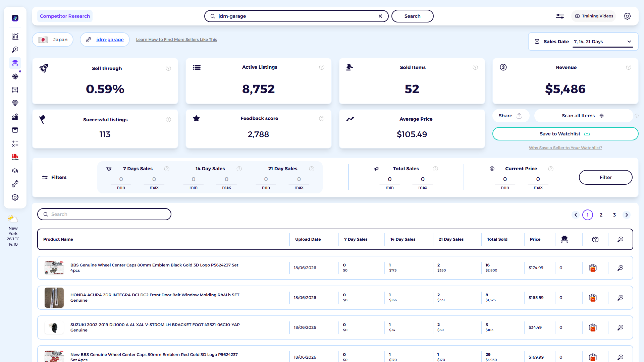Image resolution: width=644 pixels, height=362 pixels.
Task: Open the app logo at sidebar top
Action: [15, 18]
